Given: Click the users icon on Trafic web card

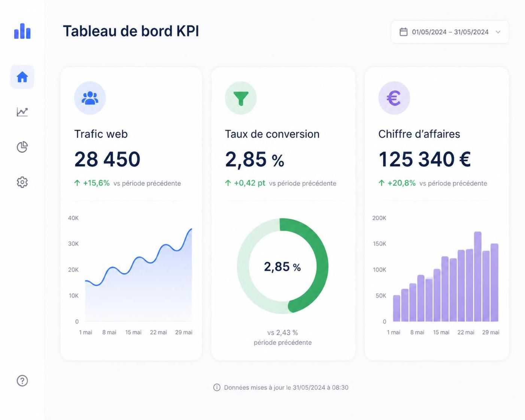Looking at the screenshot, I should tap(90, 98).
